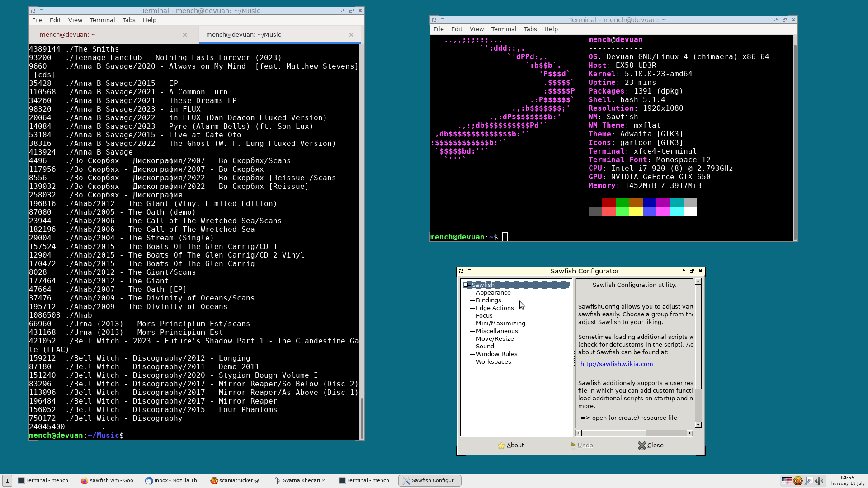Select Edge Actions in the configurator tree
Viewport: 868px width, 488px height.
[495, 308]
